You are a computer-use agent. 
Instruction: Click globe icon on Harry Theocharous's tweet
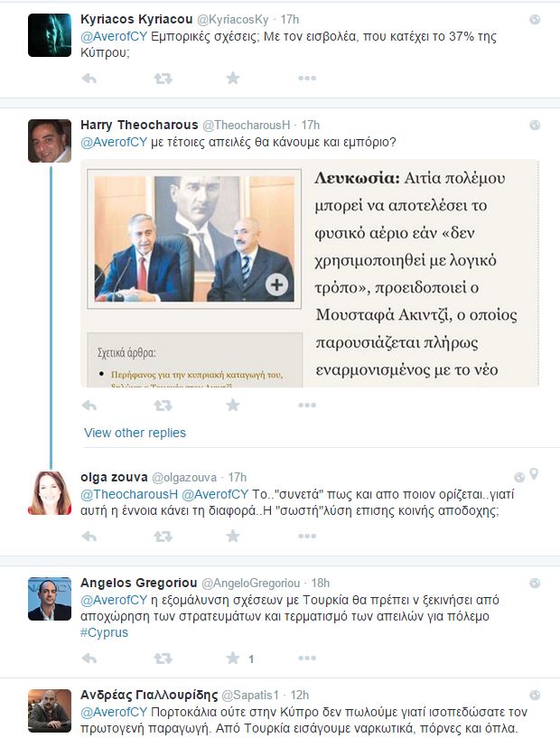(535, 125)
